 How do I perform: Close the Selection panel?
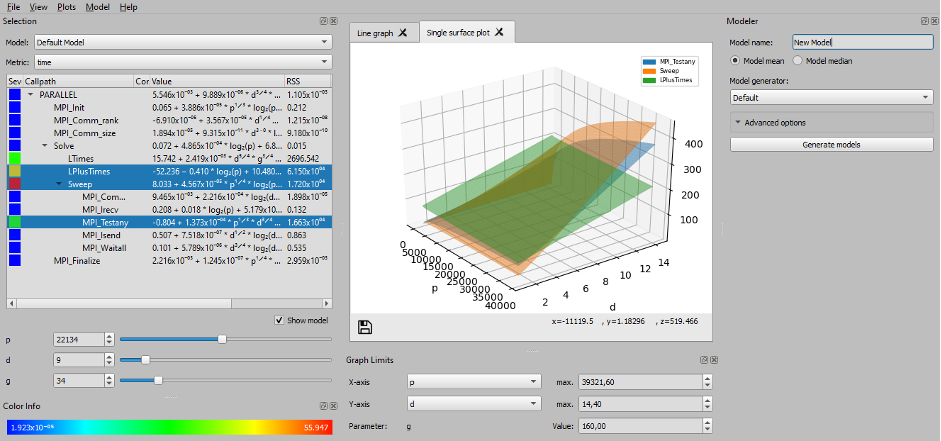[x=334, y=21]
